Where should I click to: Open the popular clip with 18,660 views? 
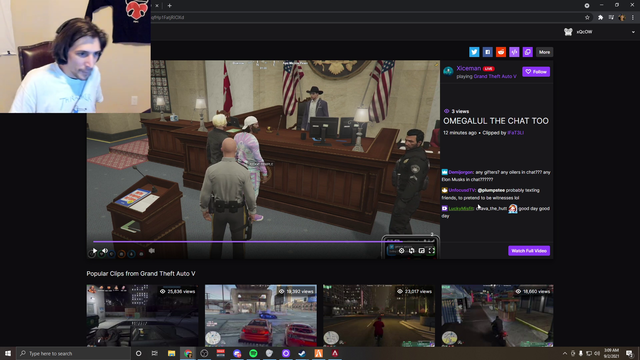click(497, 316)
